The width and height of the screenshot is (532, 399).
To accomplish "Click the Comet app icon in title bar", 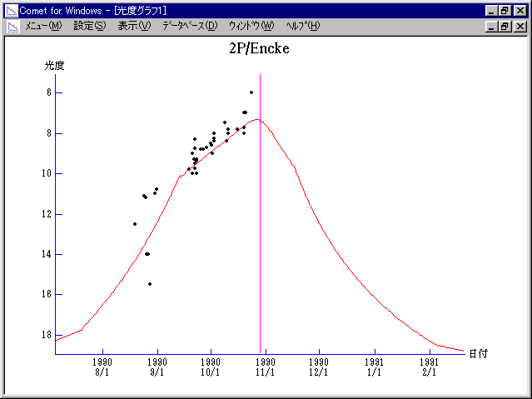I will tap(12, 11).
